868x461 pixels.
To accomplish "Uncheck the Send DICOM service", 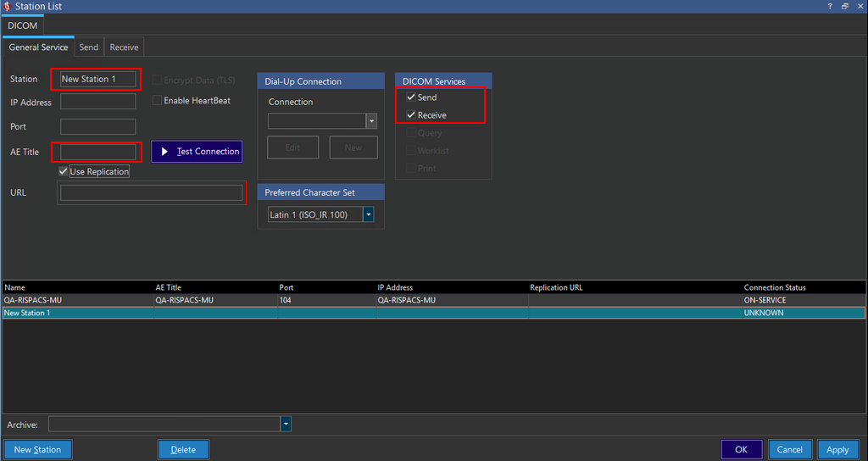I will 411,97.
